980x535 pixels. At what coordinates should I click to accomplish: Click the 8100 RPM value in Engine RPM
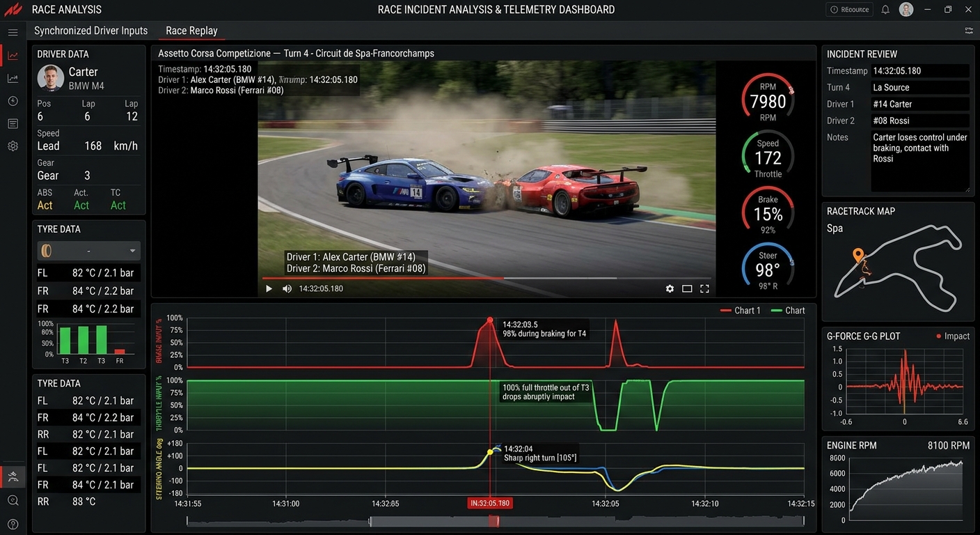(x=949, y=446)
